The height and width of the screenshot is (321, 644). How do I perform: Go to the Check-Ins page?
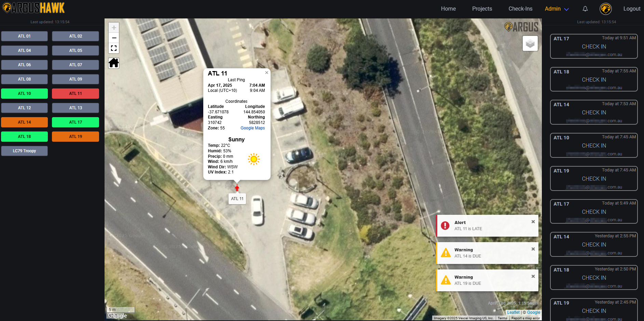(x=520, y=9)
